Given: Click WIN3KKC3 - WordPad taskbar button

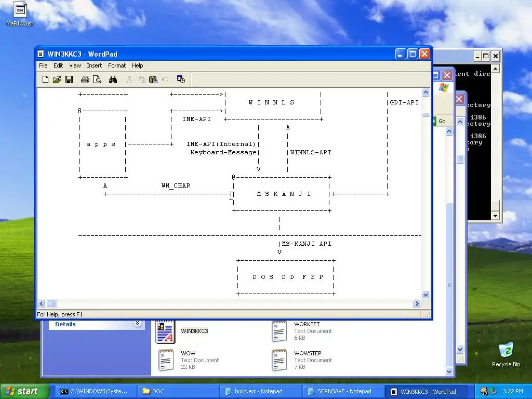Looking at the screenshot, I should pyautogui.click(x=426, y=391).
